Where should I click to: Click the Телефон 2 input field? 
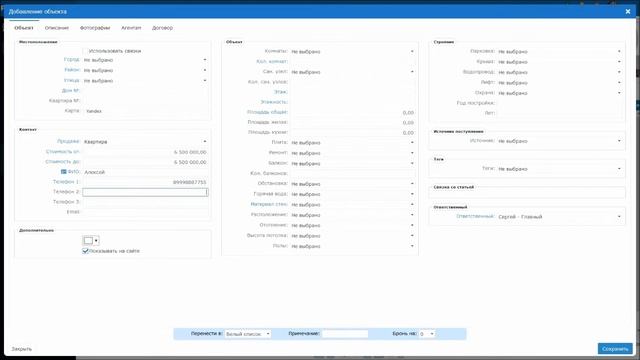[145, 192]
